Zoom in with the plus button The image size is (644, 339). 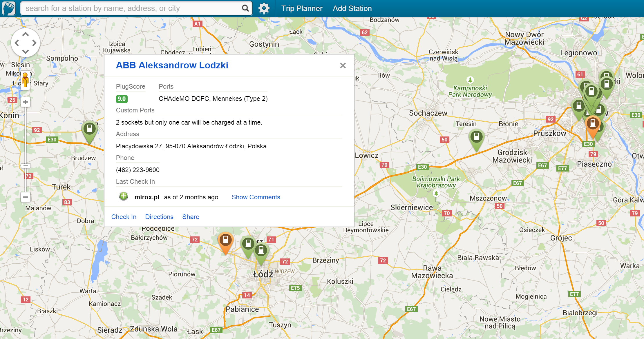(26, 102)
